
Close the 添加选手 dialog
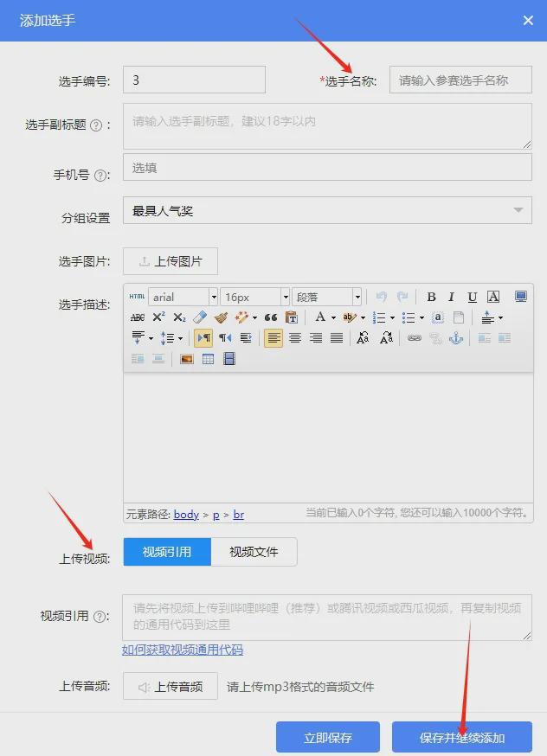528,20
